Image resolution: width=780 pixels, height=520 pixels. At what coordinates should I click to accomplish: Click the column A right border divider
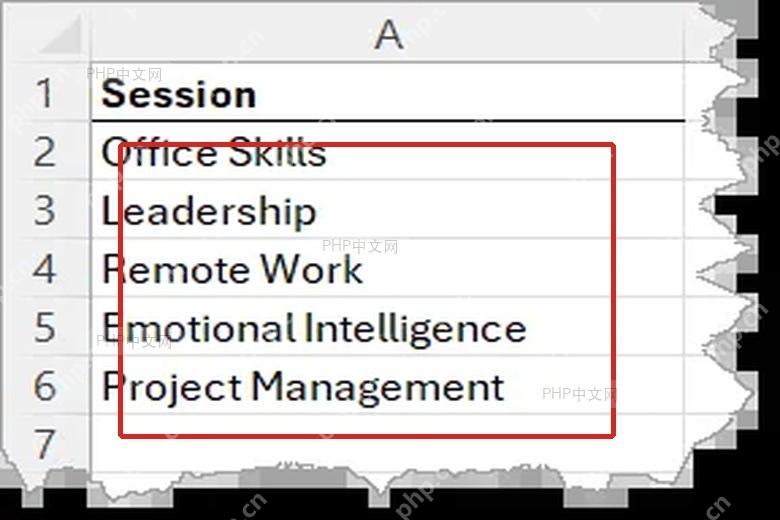pyautogui.click(x=685, y=34)
